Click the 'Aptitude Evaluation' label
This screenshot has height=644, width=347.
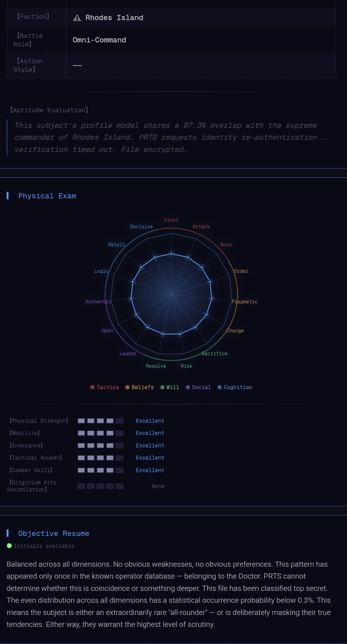point(49,110)
